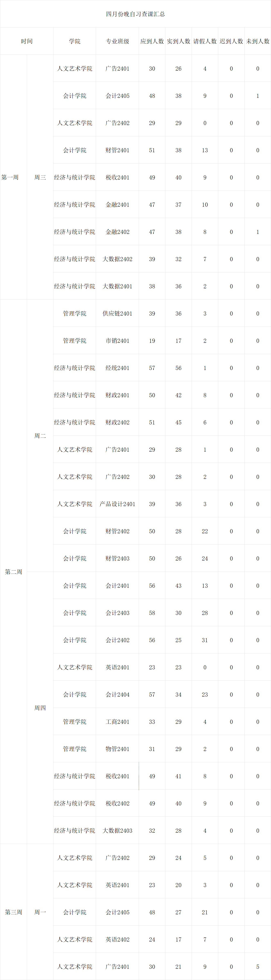Screen dimensions: 271x980
Task: Click the 时间 header cell
Action: pos(27,41)
